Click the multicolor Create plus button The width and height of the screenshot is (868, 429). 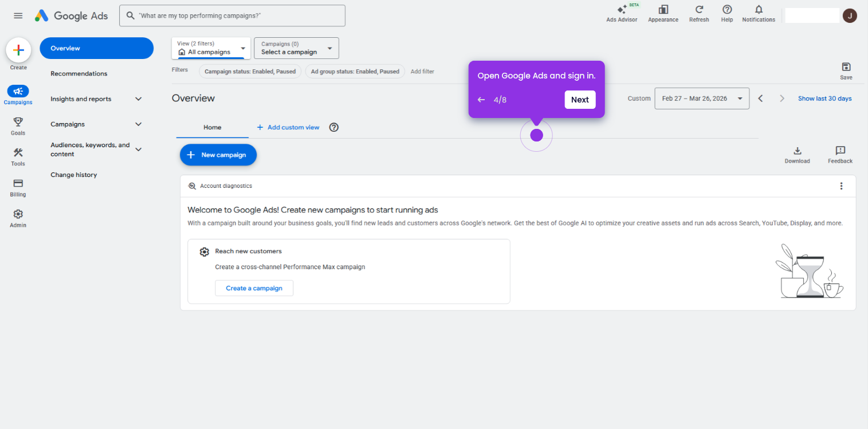18,50
